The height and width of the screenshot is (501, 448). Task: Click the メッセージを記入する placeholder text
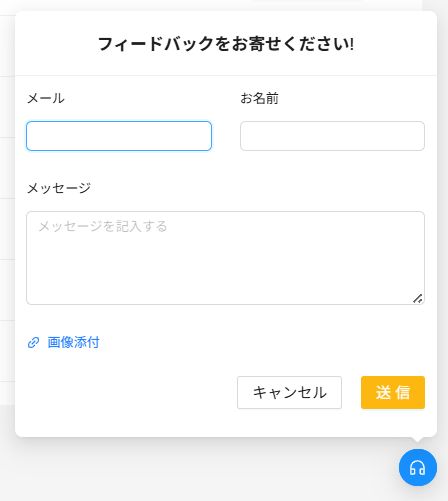coord(103,226)
